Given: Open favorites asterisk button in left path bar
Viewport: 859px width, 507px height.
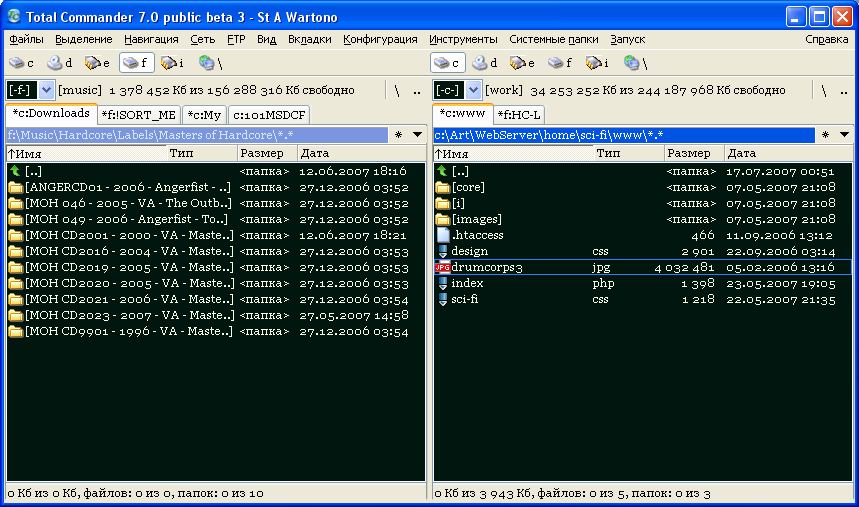Looking at the screenshot, I should [398, 135].
